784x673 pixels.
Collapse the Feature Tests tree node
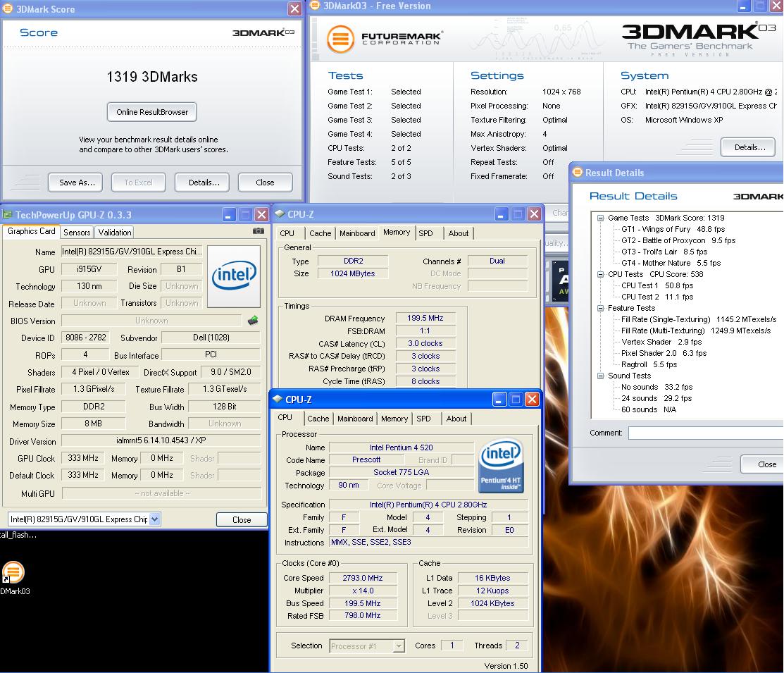click(x=600, y=308)
